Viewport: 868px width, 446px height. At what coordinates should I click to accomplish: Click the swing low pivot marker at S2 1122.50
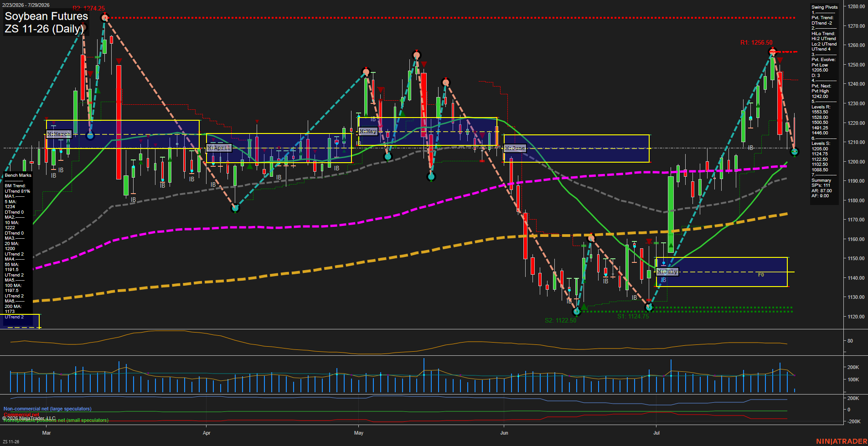coord(577,312)
